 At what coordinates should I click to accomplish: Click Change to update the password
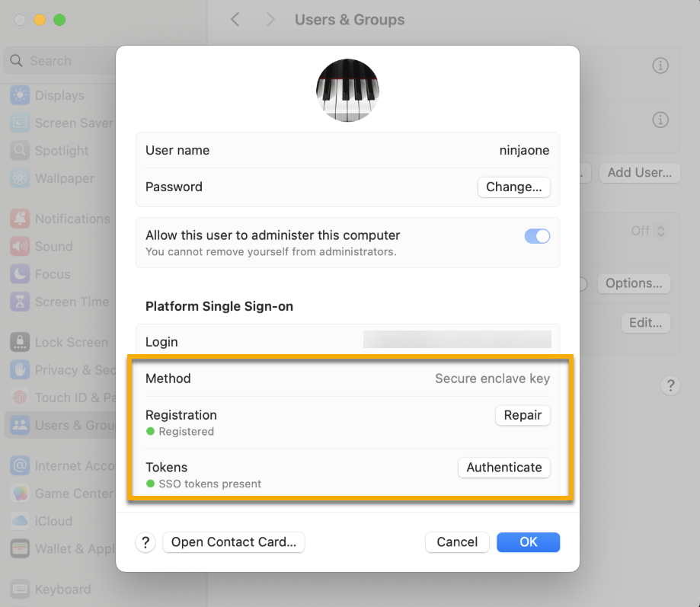point(513,187)
